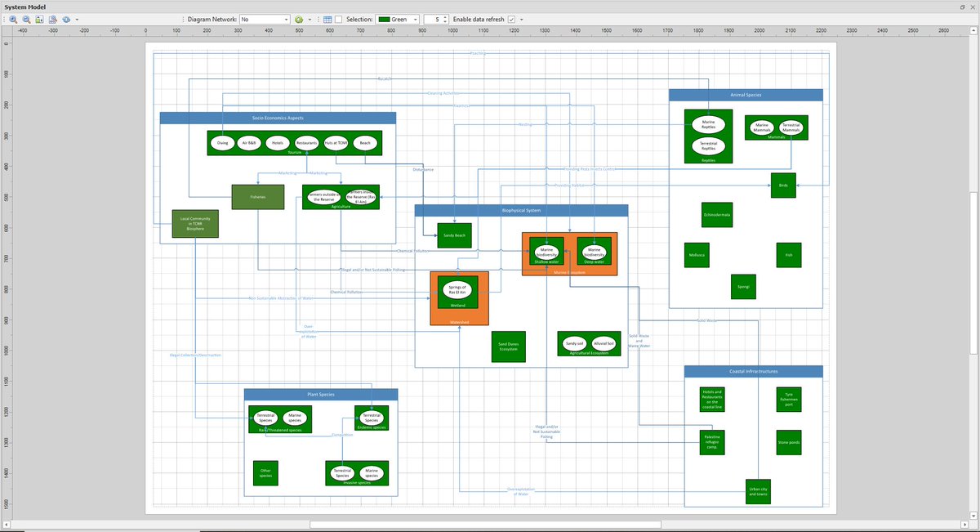Select the Sandy Beach box
The image size is (980, 532).
[454, 235]
